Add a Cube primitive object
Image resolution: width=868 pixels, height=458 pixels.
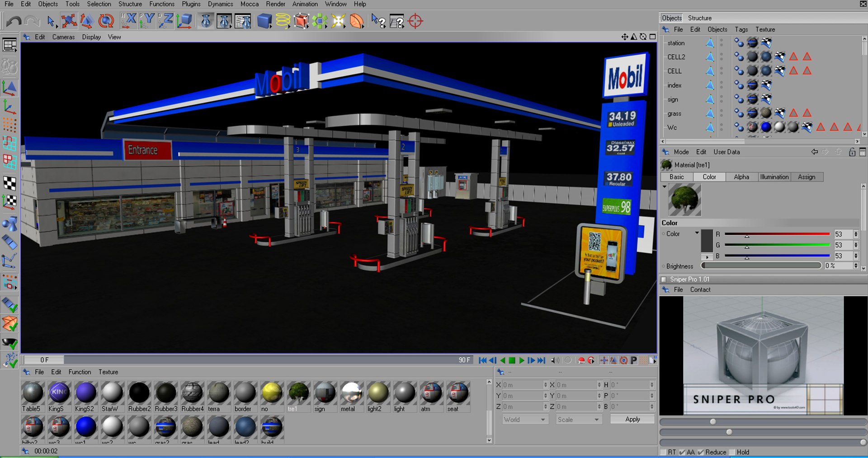pos(264,21)
